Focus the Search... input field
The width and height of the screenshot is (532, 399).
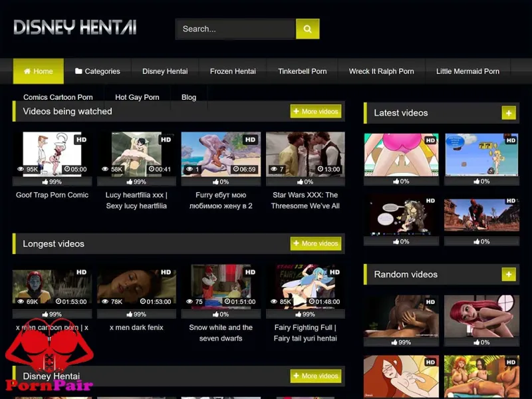pyautogui.click(x=235, y=29)
